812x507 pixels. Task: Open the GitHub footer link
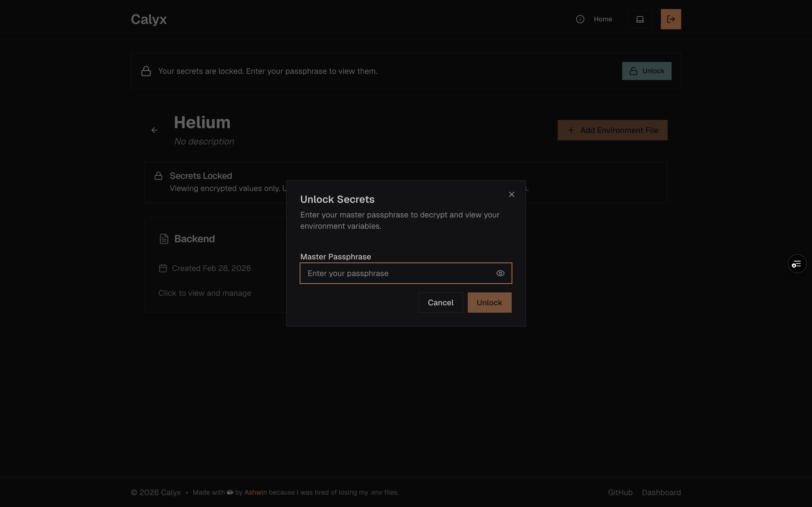620,492
